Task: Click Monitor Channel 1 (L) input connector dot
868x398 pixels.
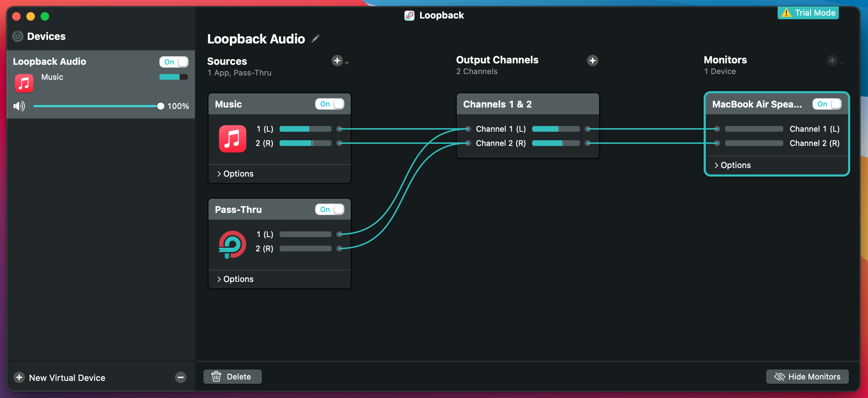Action: click(717, 129)
